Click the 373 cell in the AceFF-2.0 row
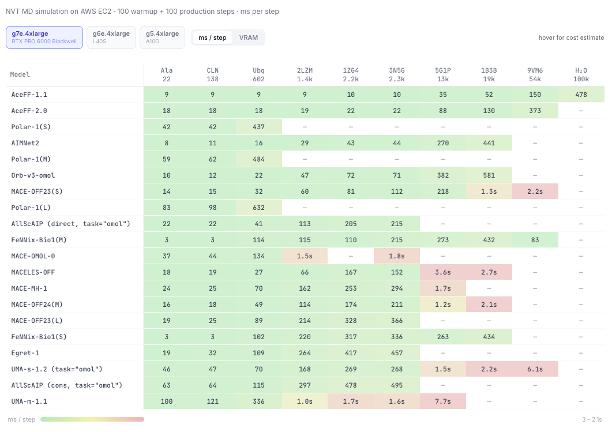This screenshot has width=612, height=432. pos(535,111)
